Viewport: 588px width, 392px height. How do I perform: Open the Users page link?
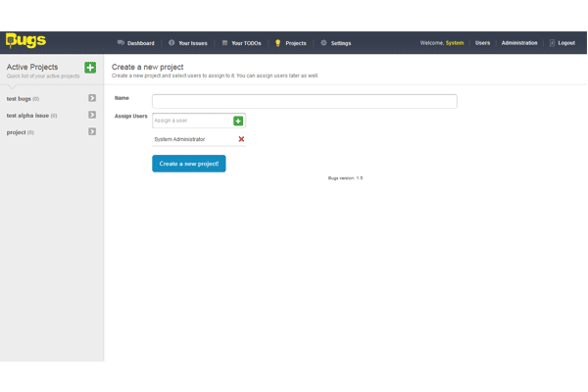pos(482,43)
